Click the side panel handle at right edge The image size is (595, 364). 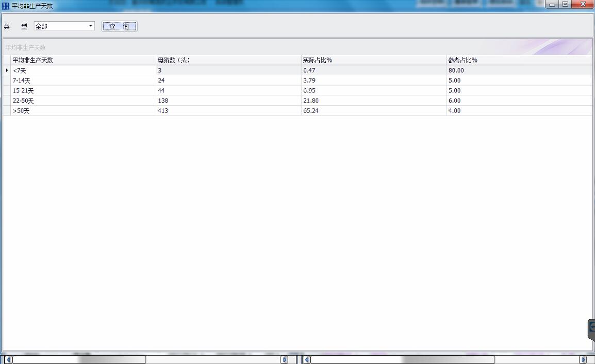591,329
